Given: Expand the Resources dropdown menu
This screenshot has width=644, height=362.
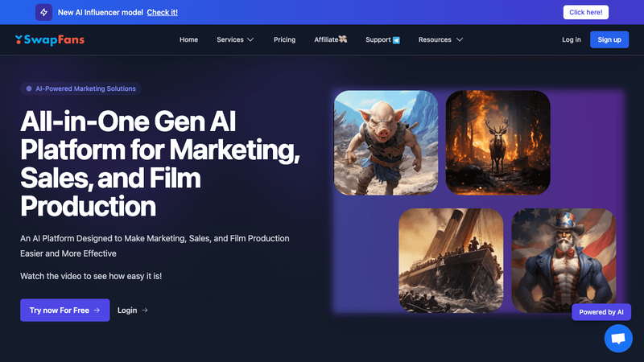Looking at the screenshot, I should pyautogui.click(x=440, y=39).
